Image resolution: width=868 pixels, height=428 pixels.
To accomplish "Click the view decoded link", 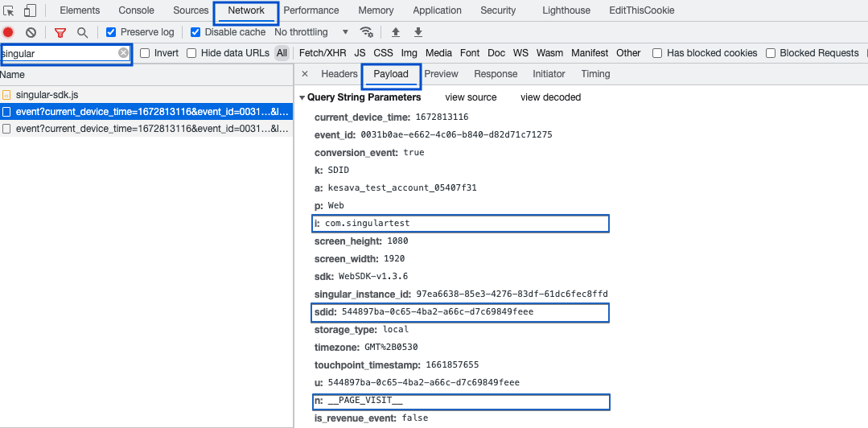I will [x=550, y=97].
